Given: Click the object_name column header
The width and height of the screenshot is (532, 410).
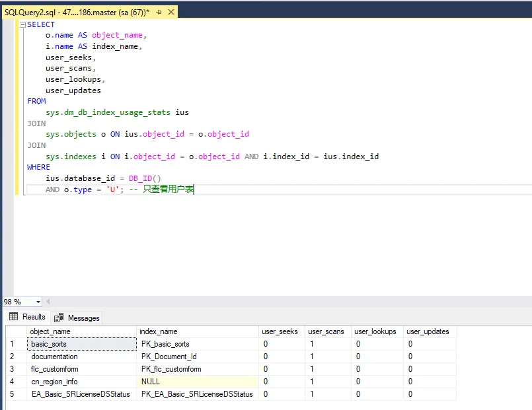Looking at the screenshot, I should pos(50,331).
